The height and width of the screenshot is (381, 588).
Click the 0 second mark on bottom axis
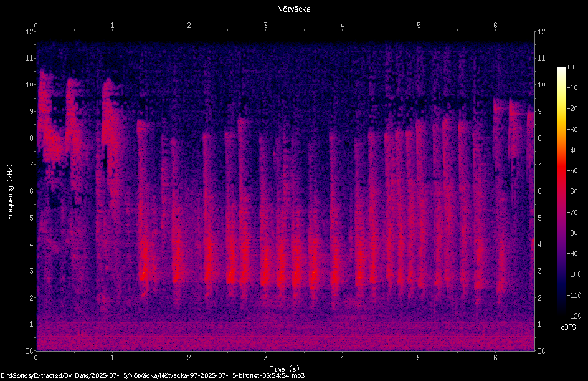tap(36, 358)
